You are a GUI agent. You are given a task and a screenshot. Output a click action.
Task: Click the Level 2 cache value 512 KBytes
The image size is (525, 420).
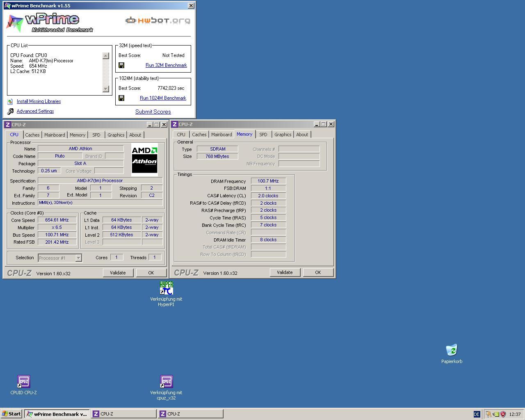coord(122,235)
